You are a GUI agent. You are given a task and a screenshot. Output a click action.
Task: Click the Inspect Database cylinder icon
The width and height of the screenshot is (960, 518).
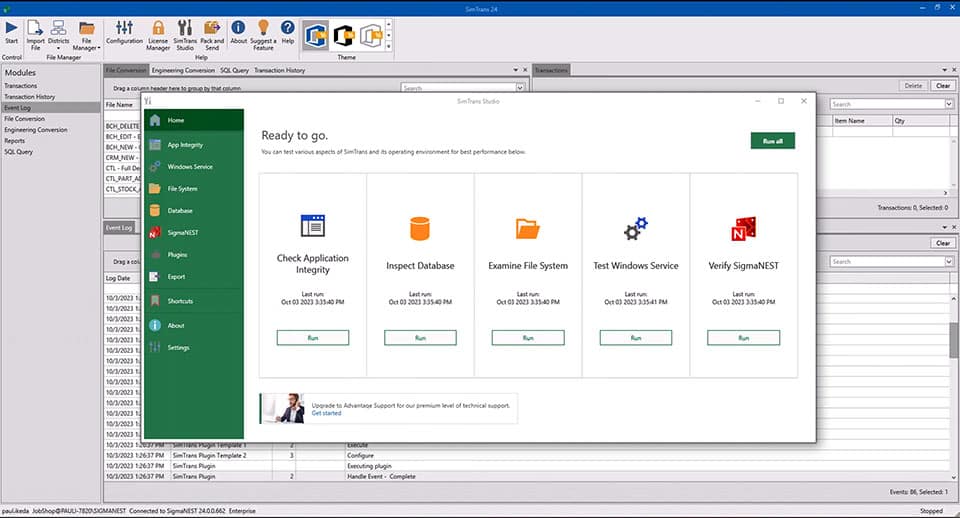(x=420, y=228)
